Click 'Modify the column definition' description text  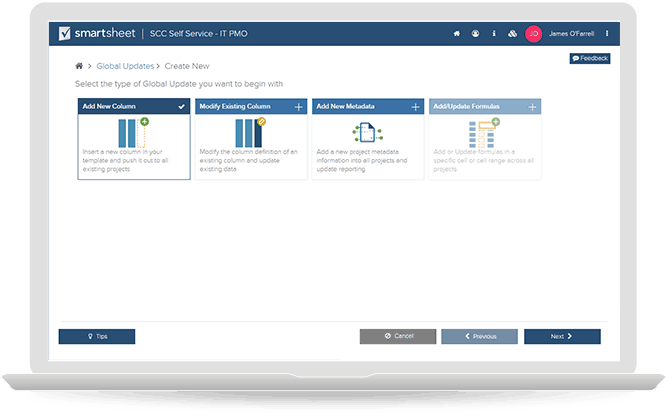click(x=248, y=160)
